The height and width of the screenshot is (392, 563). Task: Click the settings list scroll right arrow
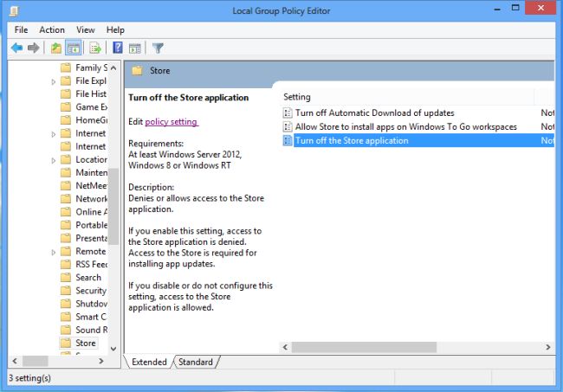(548, 347)
